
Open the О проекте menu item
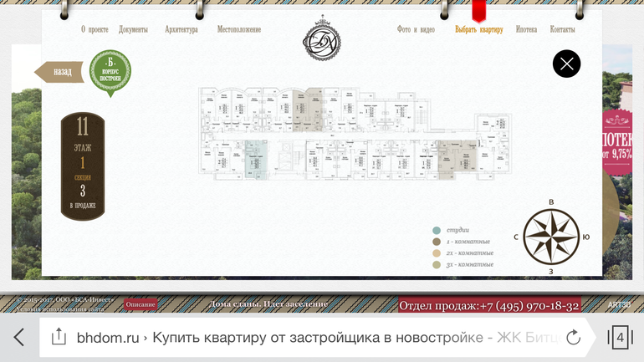coord(95,30)
